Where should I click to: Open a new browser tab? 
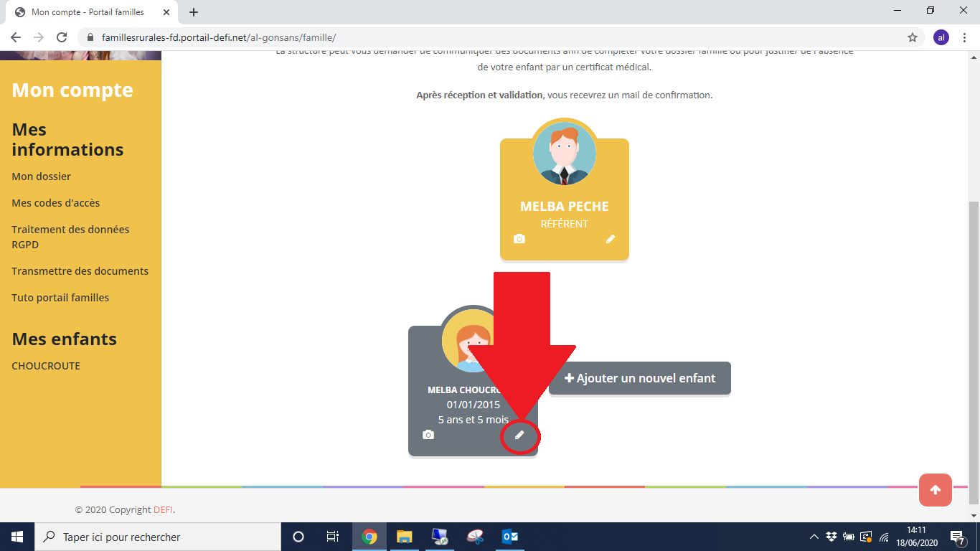tap(194, 12)
